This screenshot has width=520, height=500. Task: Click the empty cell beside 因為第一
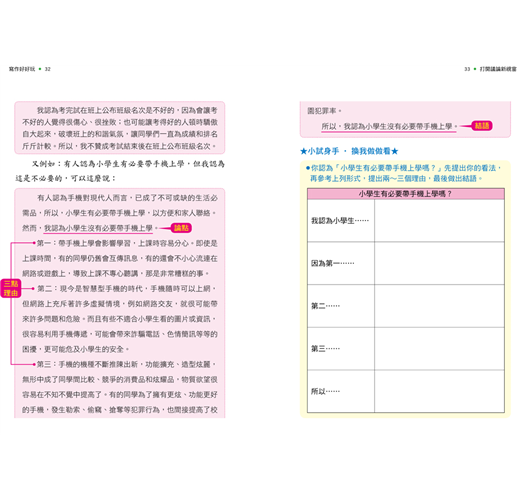tap(439, 263)
